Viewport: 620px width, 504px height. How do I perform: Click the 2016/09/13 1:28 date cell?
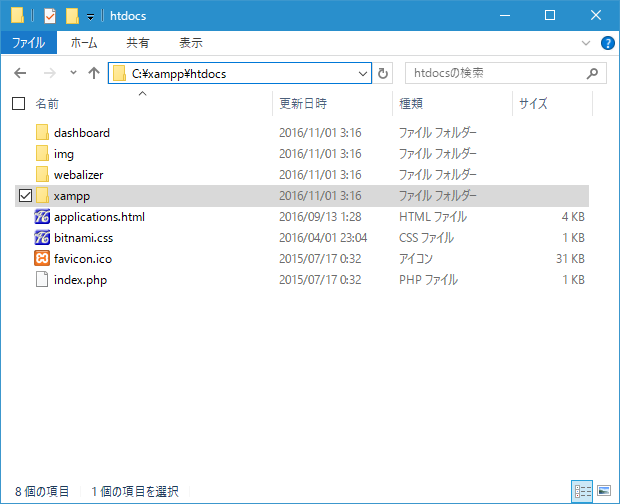click(x=320, y=217)
